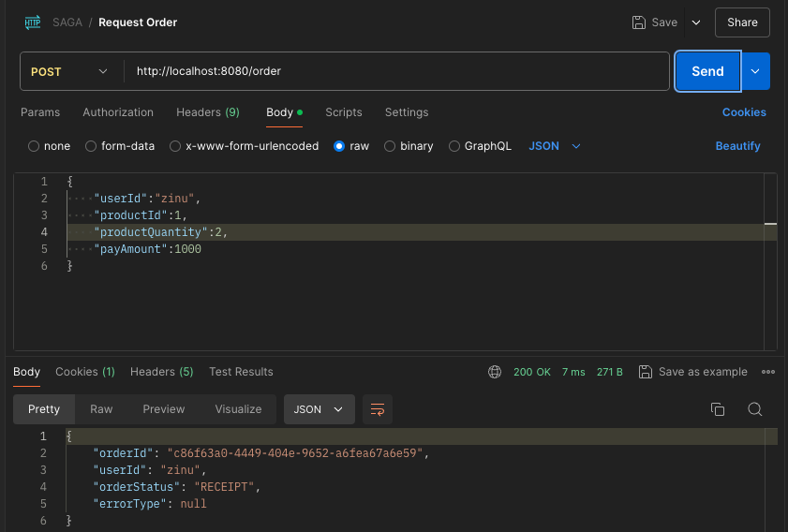The height and width of the screenshot is (532, 788).
Task: Open the response JSON format dropdown
Action: click(320, 409)
